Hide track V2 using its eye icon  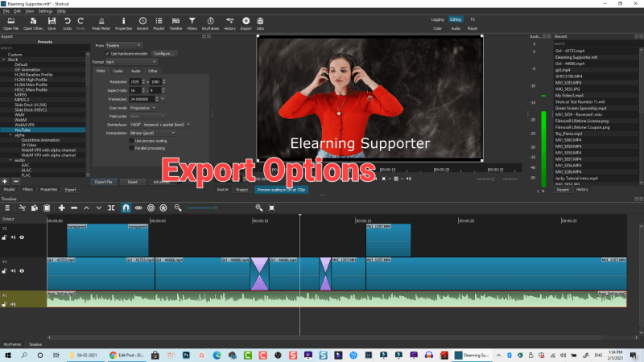coord(22,238)
